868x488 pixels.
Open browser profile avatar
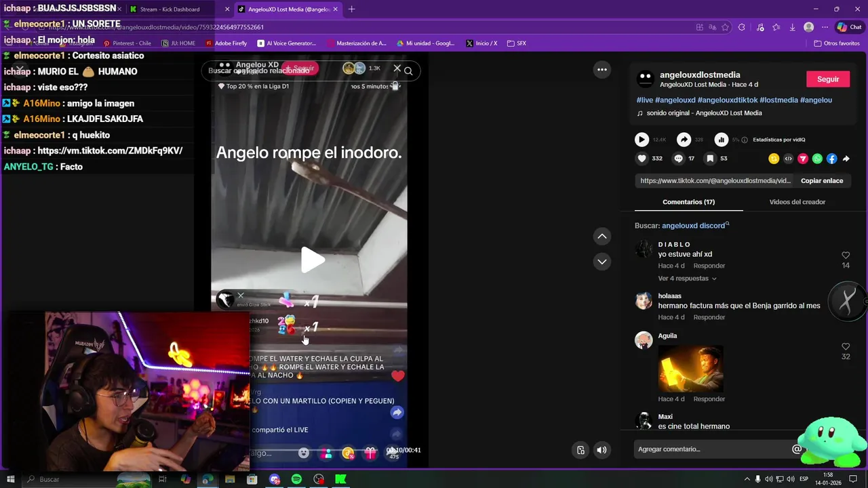click(808, 27)
